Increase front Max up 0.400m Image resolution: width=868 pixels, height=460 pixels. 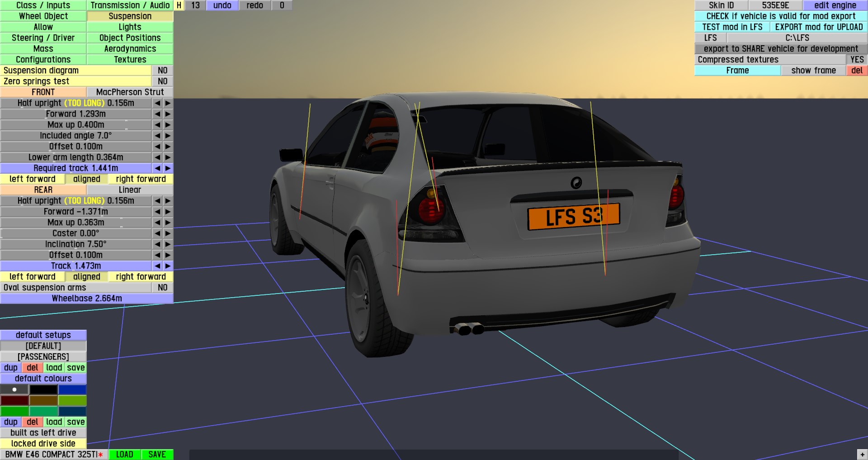[168, 125]
